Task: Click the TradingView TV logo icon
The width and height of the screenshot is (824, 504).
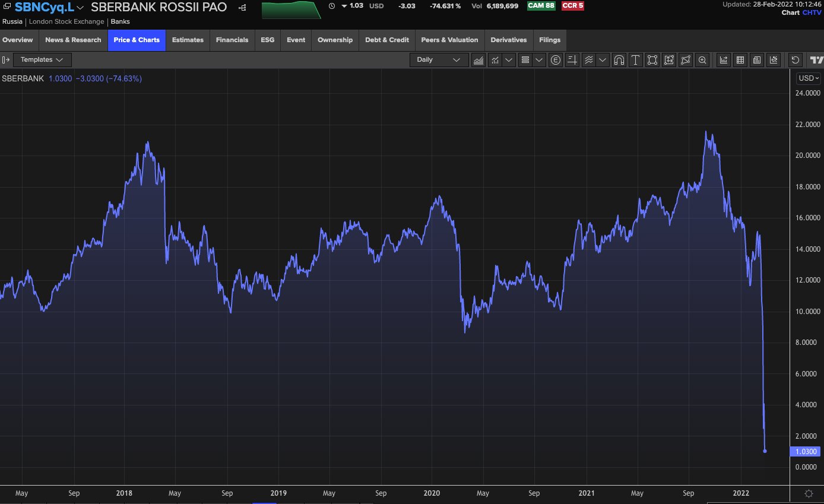Action: [x=817, y=60]
